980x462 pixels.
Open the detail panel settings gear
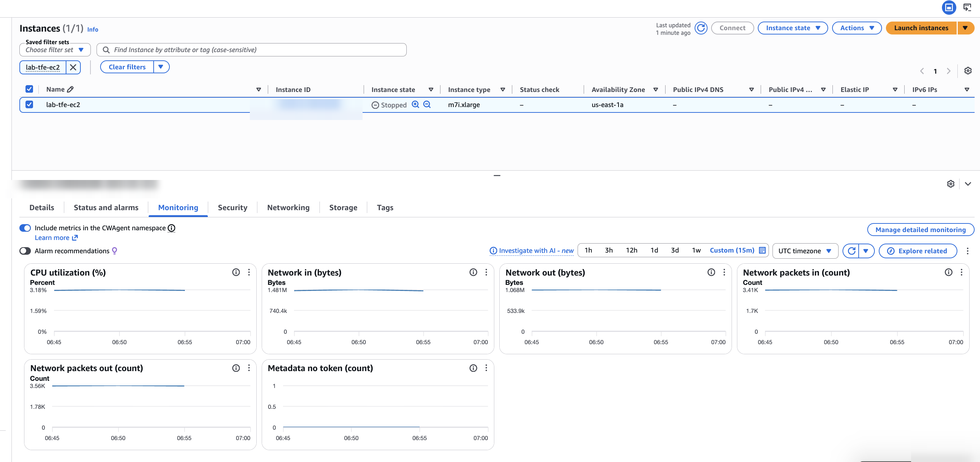click(x=950, y=184)
